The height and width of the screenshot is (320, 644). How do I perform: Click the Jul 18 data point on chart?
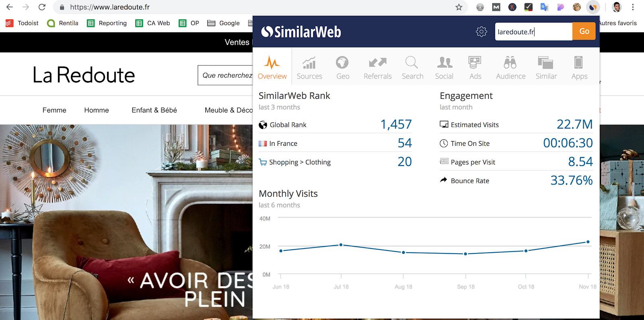(x=341, y=245)
